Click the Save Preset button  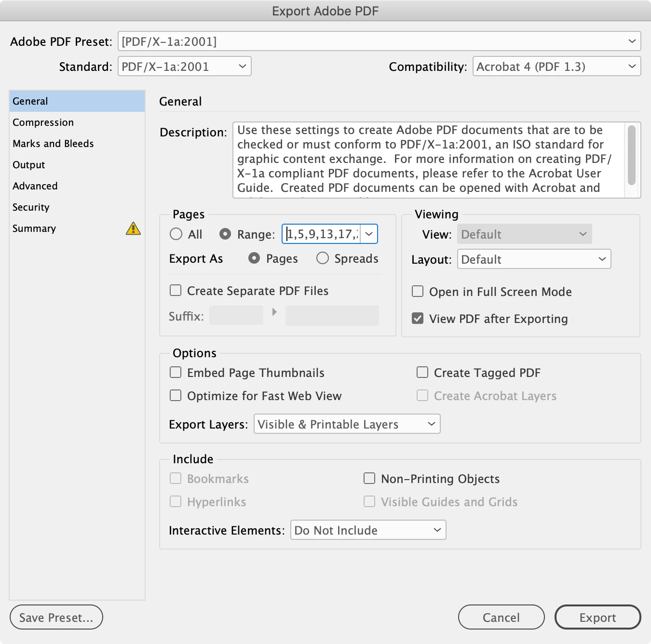tap(56, 617)
